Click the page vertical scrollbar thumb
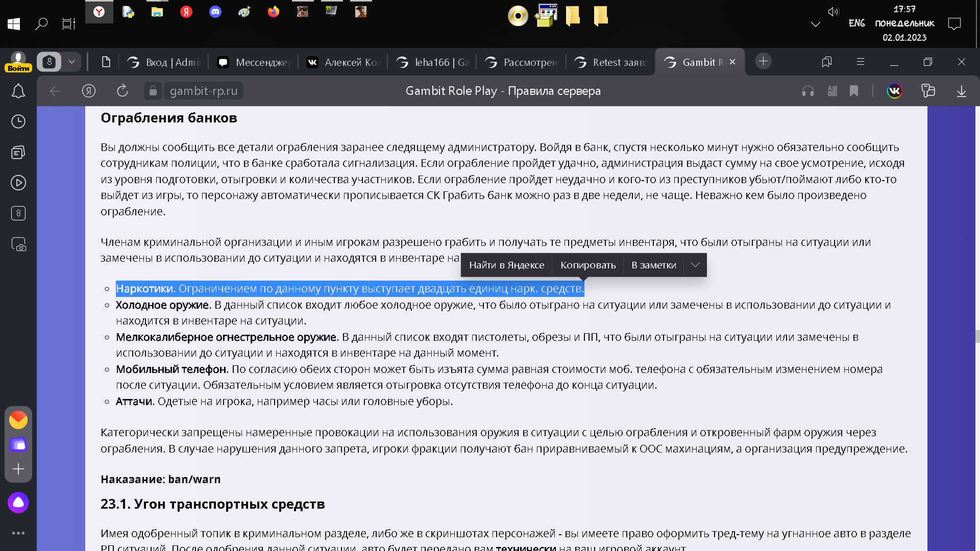The image size is (980, 551). click(977, 336)
